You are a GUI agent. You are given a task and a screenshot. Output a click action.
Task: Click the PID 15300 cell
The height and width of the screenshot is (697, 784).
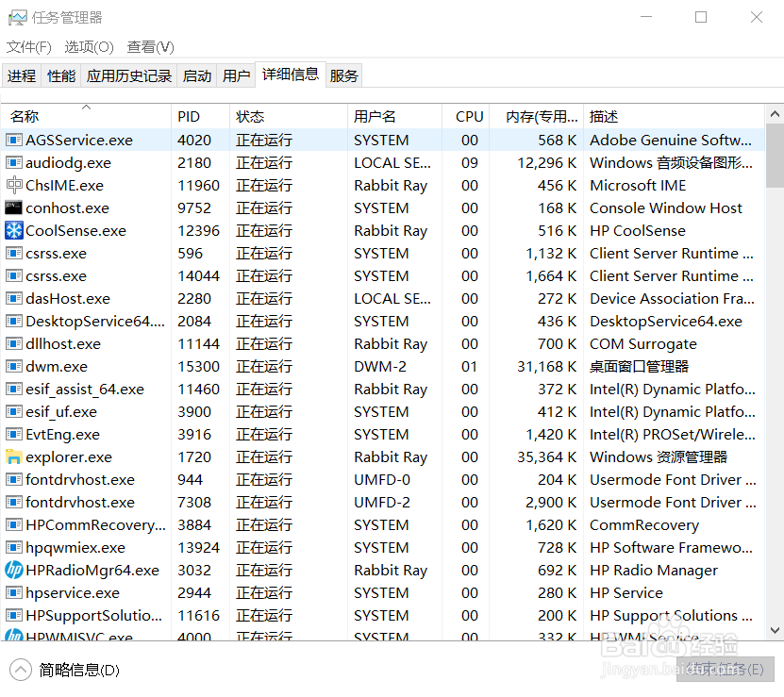(x=198, y=367)
